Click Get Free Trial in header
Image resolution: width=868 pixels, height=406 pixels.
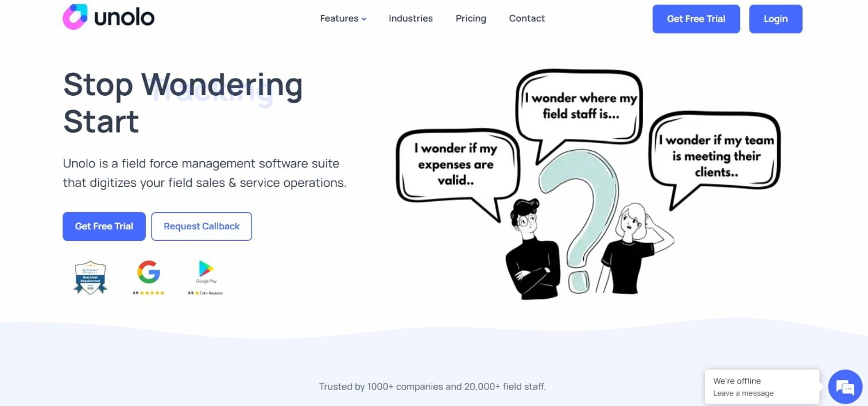point(696,19)
